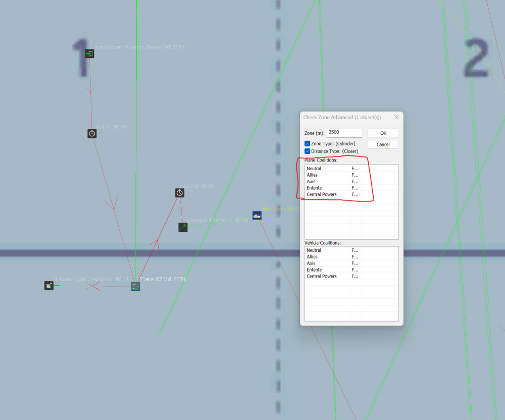Click the Flare CZ check zone icon
505x420 pixels.
[x=135, y=286]
